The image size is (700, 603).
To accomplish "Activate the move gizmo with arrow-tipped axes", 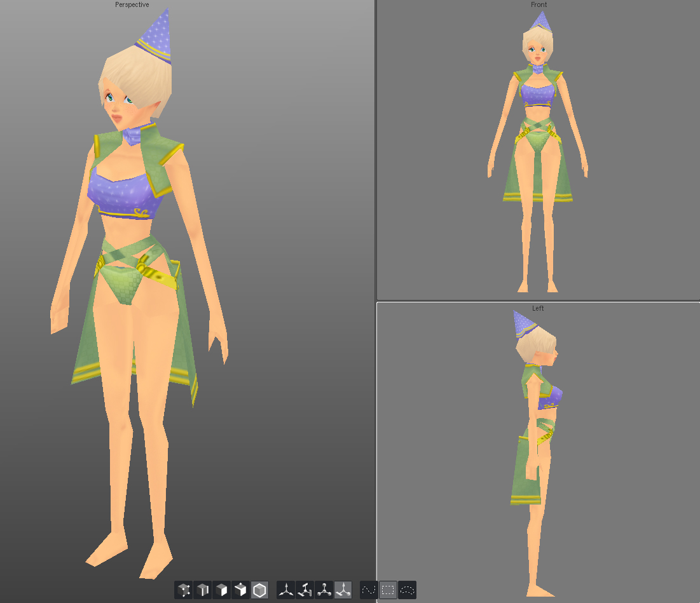I will click(286, 590).
